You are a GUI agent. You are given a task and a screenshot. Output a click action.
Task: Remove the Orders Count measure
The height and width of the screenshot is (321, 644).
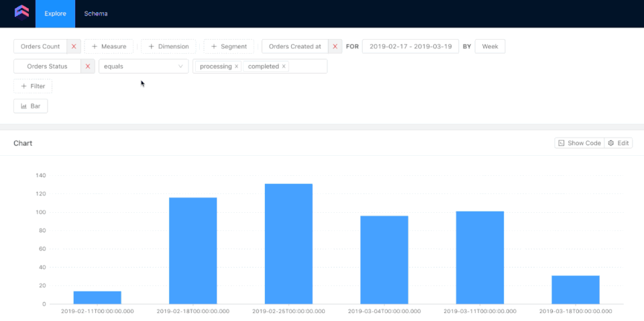click(74, 46)
